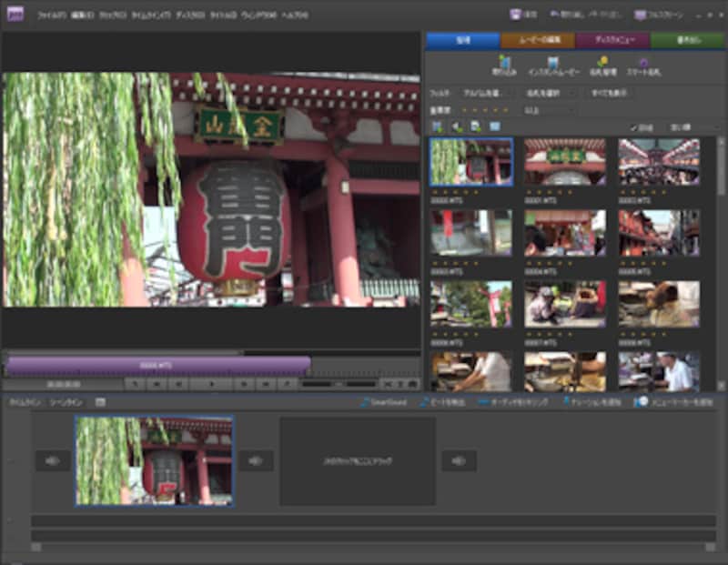Click the speaker transition icon left of first clip
Screen dimensions: 728x565
[x=53, y=461]
